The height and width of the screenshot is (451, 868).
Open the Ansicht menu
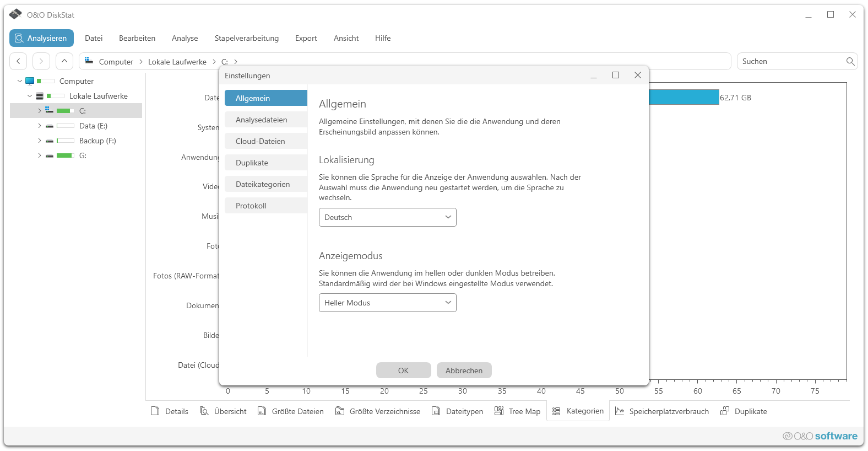pyautogui.click(x=346, y=38)
